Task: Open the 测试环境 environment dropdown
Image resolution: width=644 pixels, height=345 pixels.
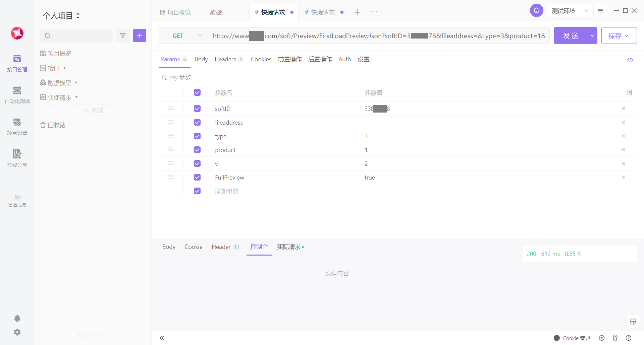Action: (x=570, y=11)
